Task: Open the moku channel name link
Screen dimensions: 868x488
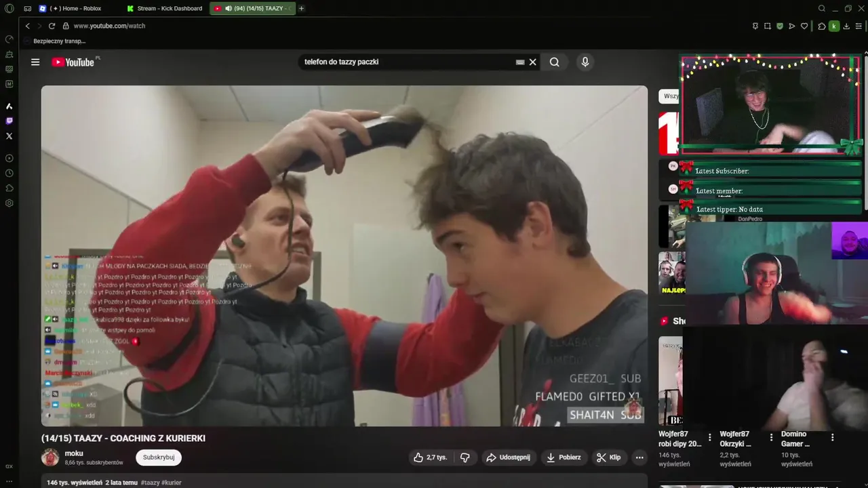Action: click(74, 453)
